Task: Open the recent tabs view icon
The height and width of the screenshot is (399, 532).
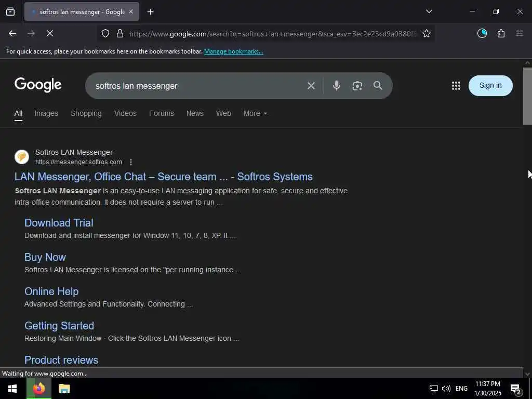Action: [x=10, y=11]
